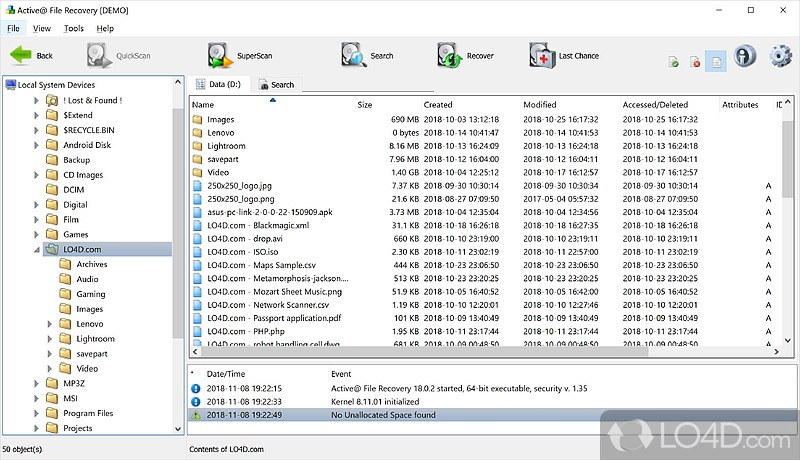Switch to the Search tab
Screen dimensions: 800x460
tap(276, 85)
